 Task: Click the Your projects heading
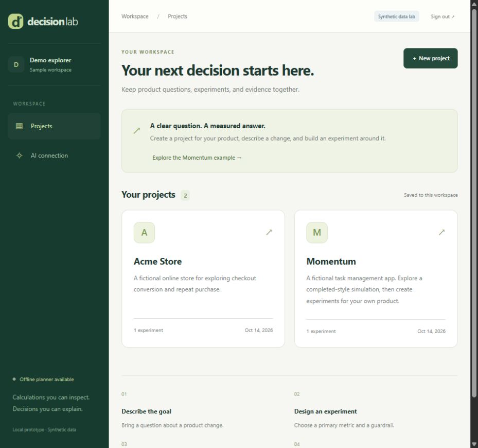pos(148,195)
